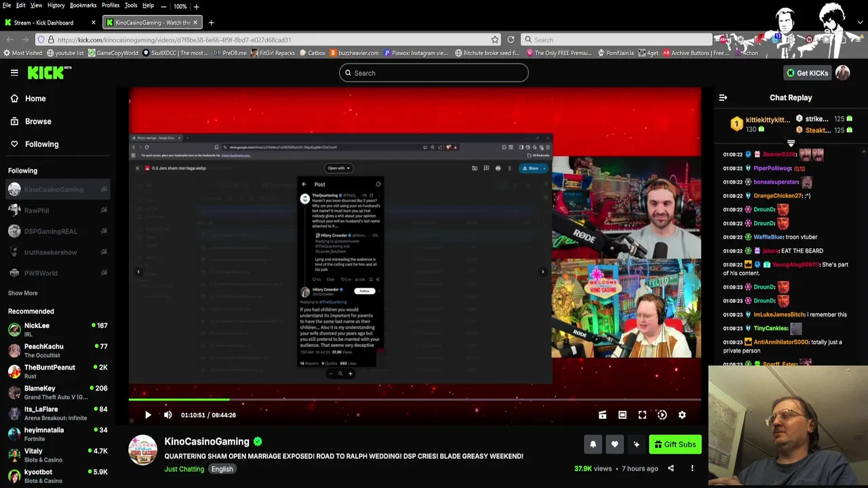Open Firefox View menu
The height and width of the screenshot is (488, 868).
tap(36, 5)
